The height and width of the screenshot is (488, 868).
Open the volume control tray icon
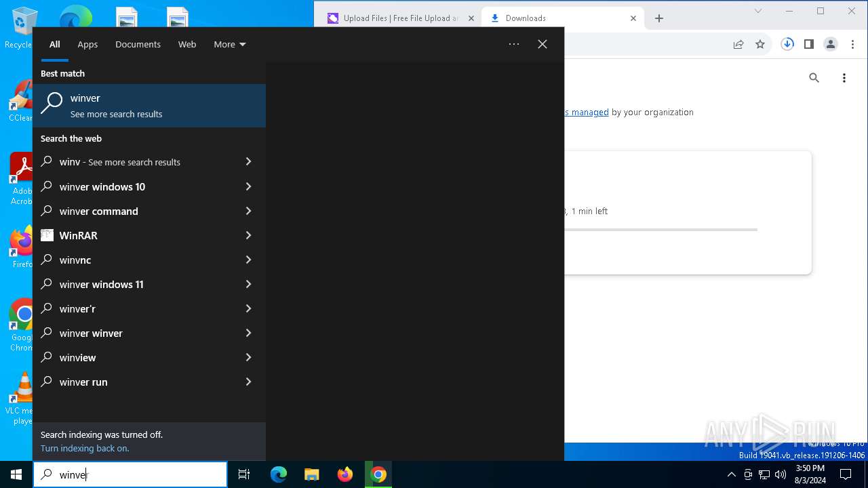(781, 474)
